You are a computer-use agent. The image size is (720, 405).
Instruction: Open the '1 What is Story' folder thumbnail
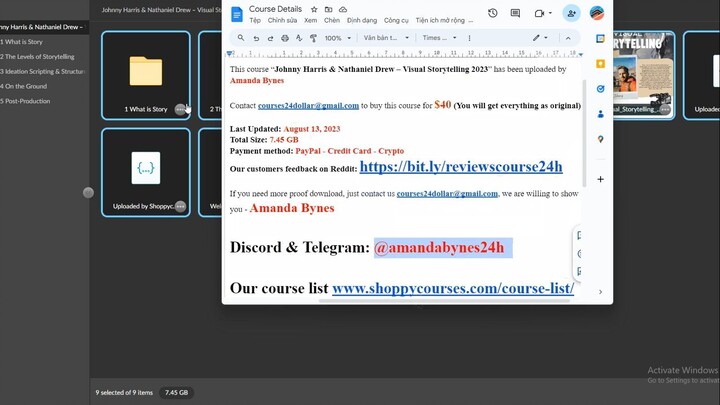(x=146, y=75)
